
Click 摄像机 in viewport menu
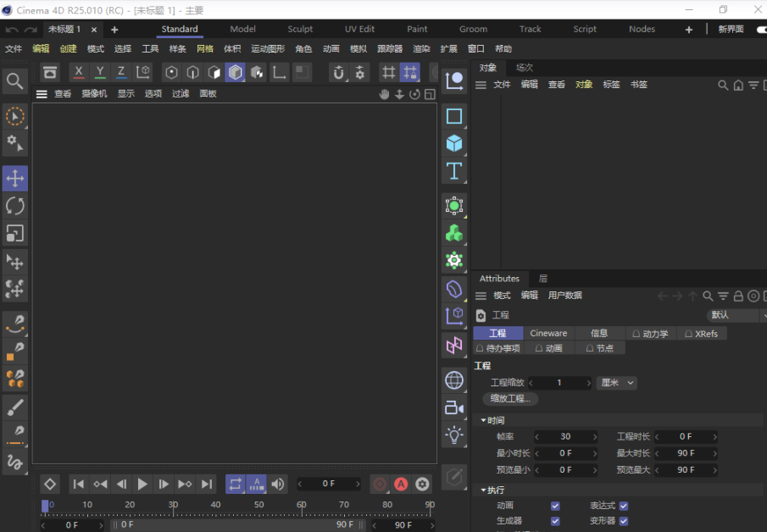[94, 94]
